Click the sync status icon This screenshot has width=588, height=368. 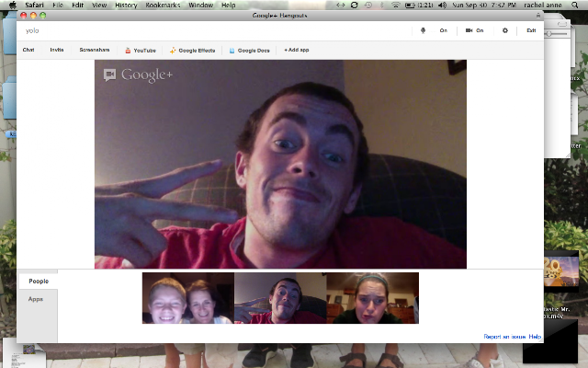pyautogui.click(x=354, y=5)
